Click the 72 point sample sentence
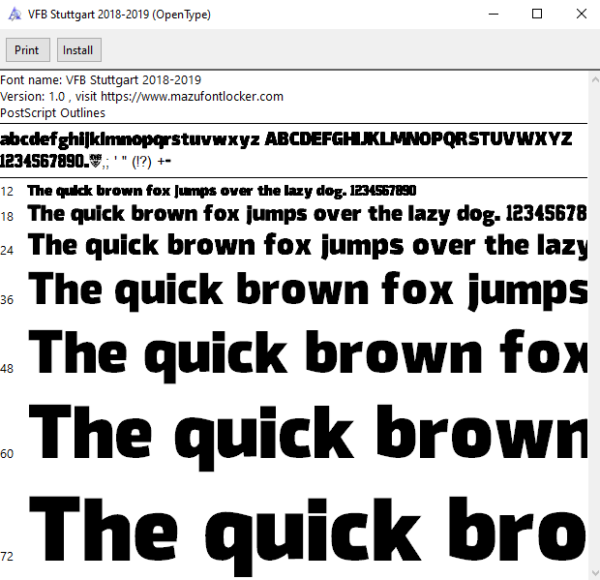This screenshot has width=600, height=580. coord(308,536)
